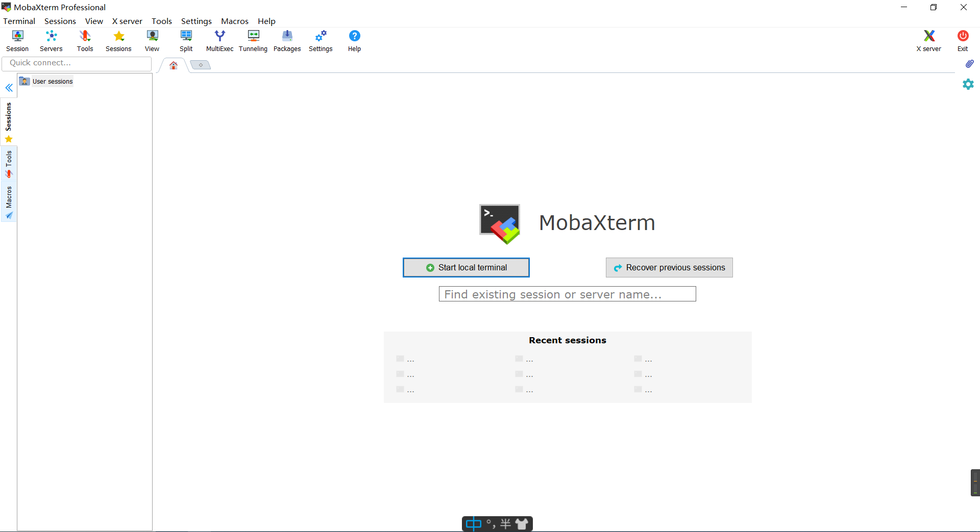Image resolution: width=980 pixels, height=532 pixels.
Task: Open a new tab with the plus tab
Action: (x=201, y=64)
